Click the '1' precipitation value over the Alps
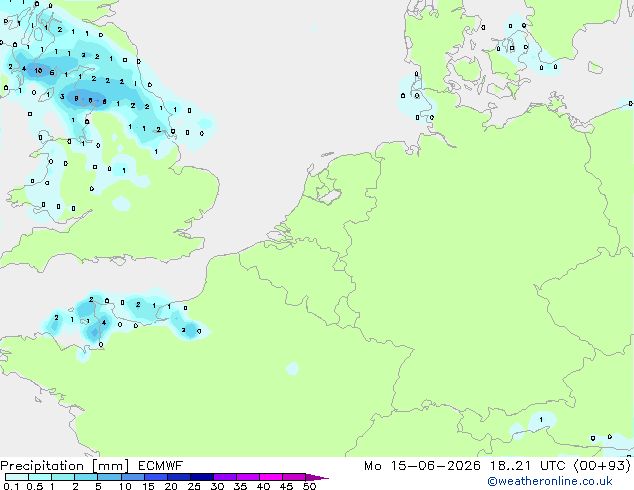 coord(541,420)
